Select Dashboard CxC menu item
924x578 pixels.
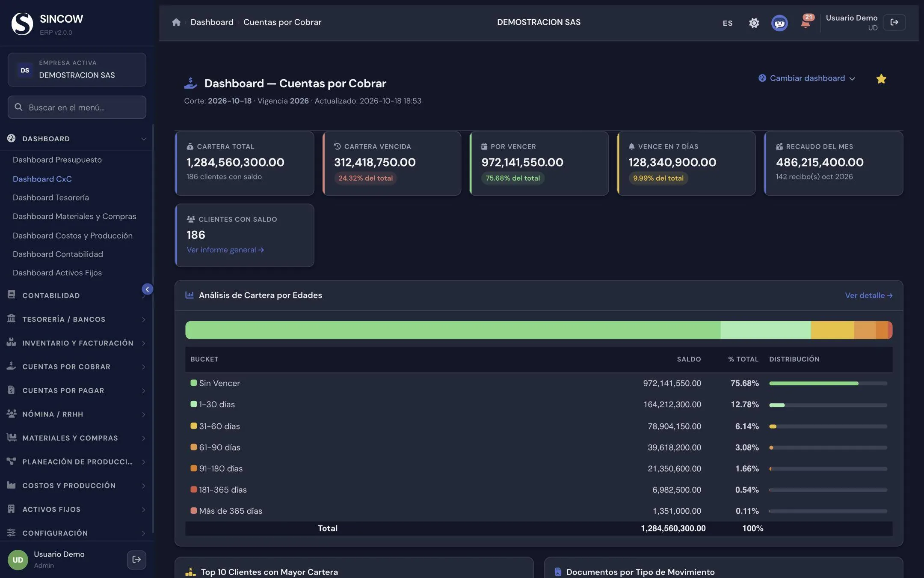pos(42,179)
